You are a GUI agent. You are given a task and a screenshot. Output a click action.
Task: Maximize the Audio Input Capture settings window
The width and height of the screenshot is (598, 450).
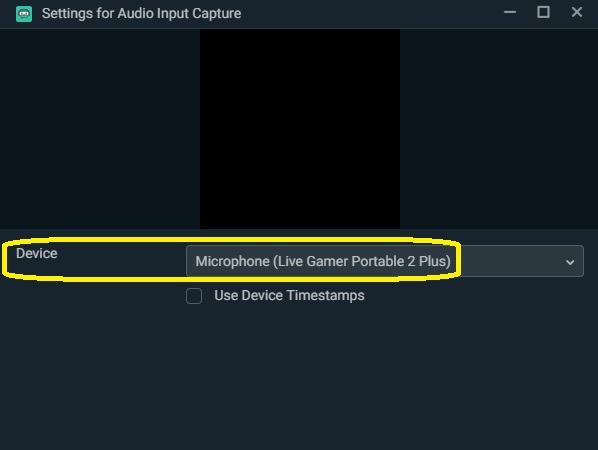click(x=543, y=12)
